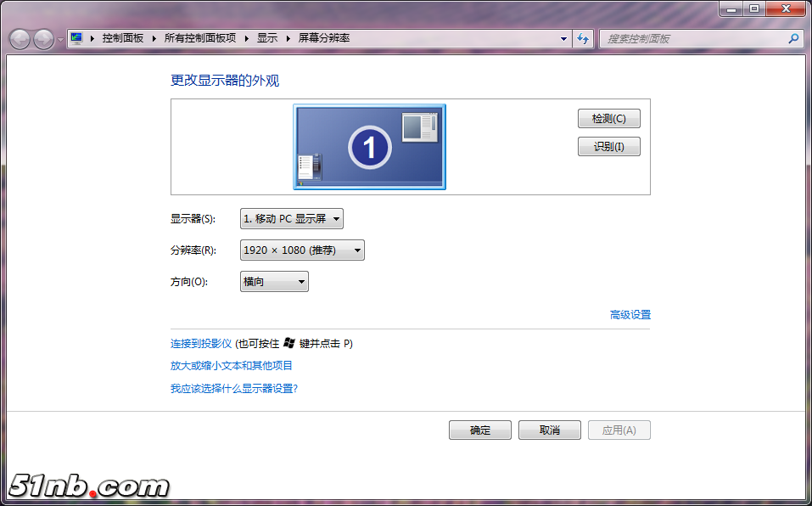Click the search magnifier icon
The image size is (812, 506).
click(793, 39)
